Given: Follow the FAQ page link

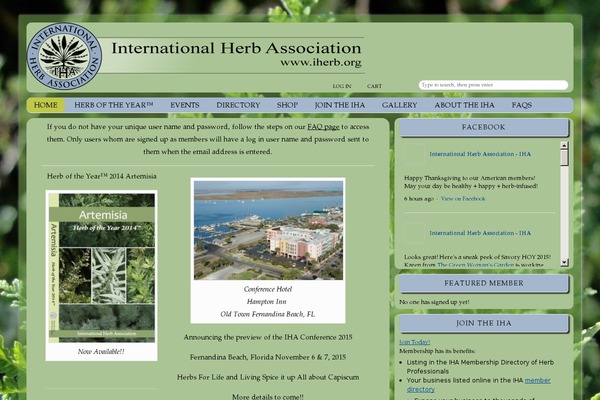Looking at the screenshot, I should click(x=323, y=127).
